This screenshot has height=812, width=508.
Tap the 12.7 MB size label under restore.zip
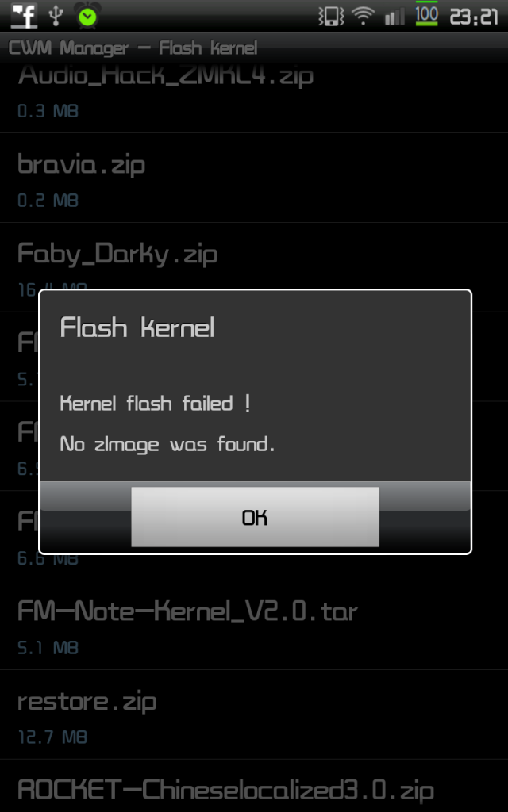click(x=52, y=737)
